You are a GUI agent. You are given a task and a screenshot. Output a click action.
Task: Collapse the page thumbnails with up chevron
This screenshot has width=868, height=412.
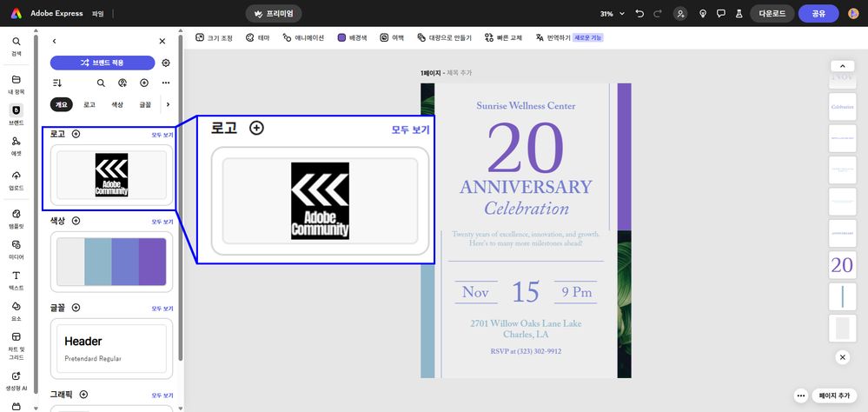tap(843, 66)
